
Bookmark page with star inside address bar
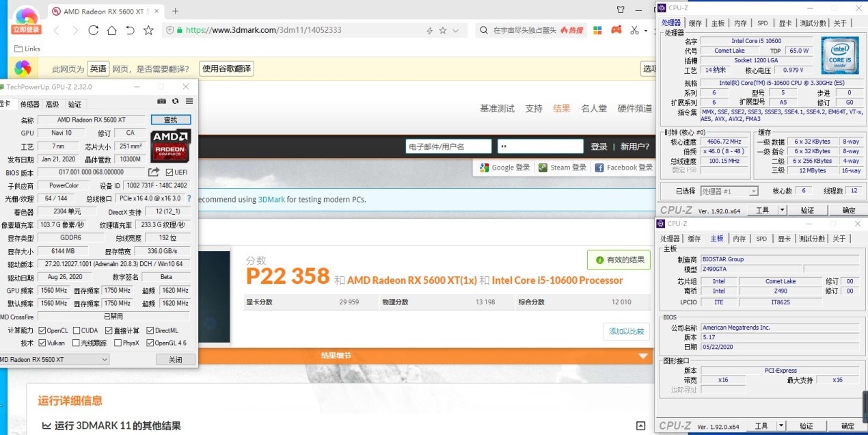pos(443,30)
